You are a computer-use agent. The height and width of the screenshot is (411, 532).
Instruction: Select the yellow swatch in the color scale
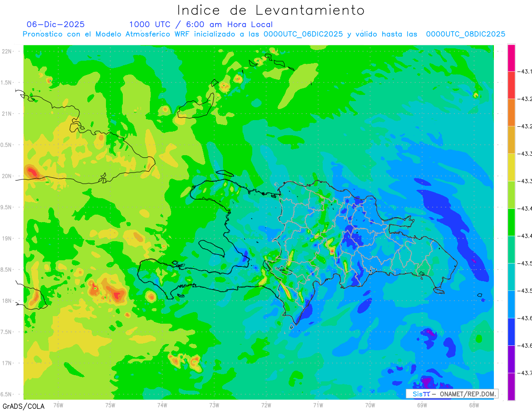(x=511, y=168)
